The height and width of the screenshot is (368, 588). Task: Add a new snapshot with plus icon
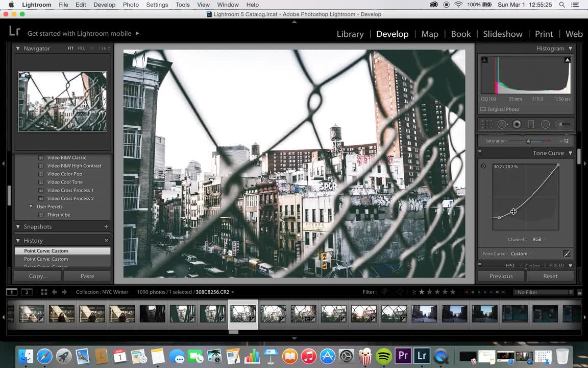pyautogui.click(x=106, y=226)
